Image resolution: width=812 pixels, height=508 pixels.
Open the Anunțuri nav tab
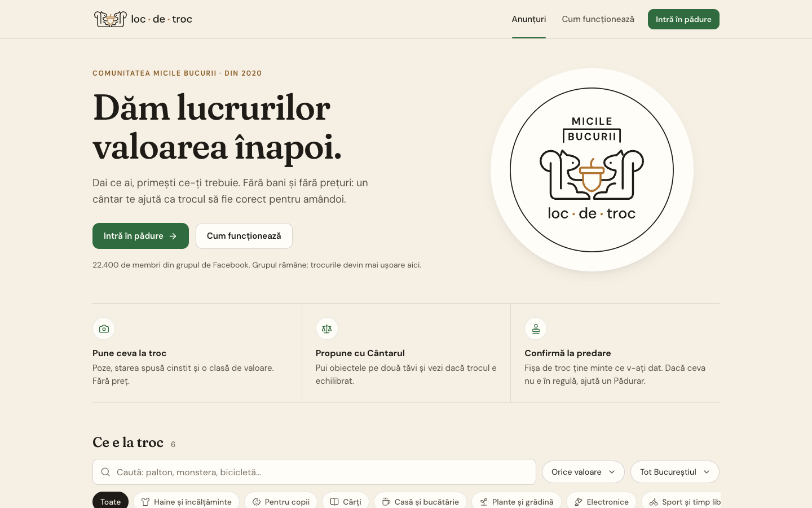coord(529,19)
